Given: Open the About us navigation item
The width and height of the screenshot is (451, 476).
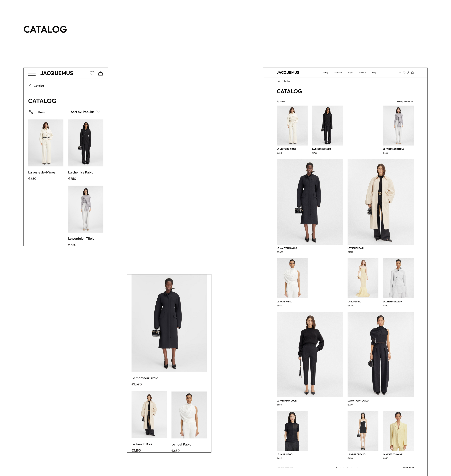Looking at the screenshot, I should coord(363,73).
